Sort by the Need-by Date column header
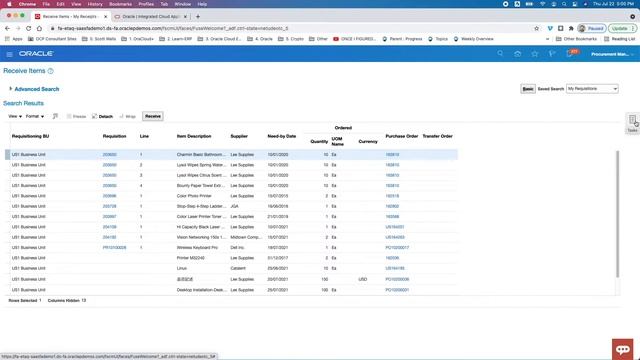The width and height of the screenshot is (640, 360). [282, 136]
